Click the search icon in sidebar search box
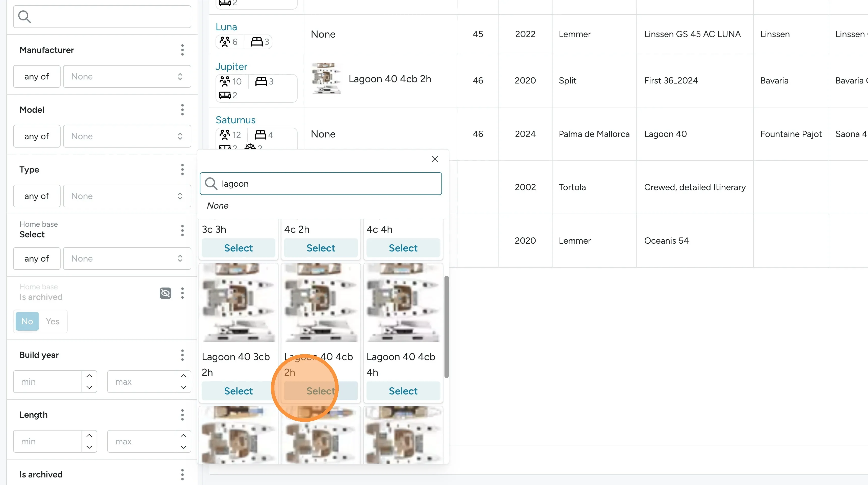Screen dimensions: 868x485 click(x=24, y=16)
